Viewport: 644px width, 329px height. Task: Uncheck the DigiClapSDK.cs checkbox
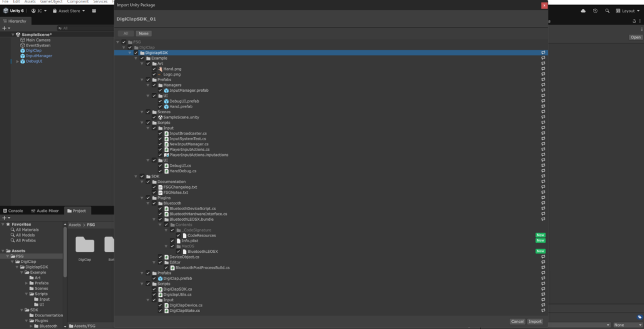pos(154,289)
